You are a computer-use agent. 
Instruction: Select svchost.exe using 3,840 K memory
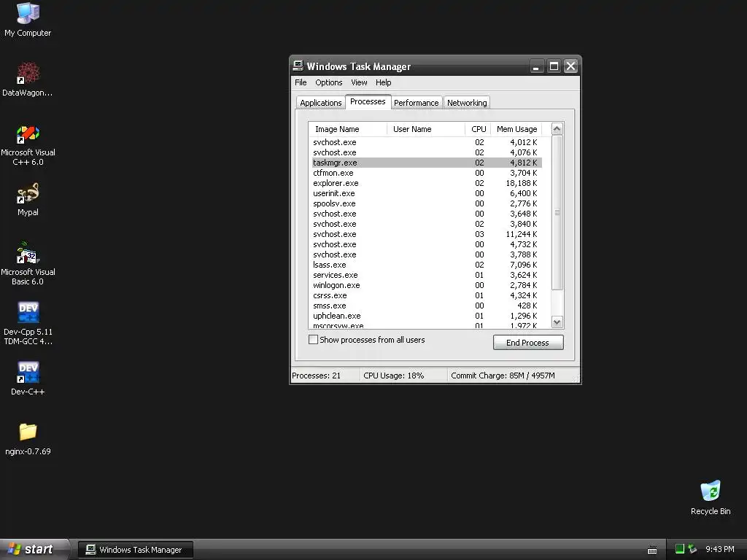(427, 224)
